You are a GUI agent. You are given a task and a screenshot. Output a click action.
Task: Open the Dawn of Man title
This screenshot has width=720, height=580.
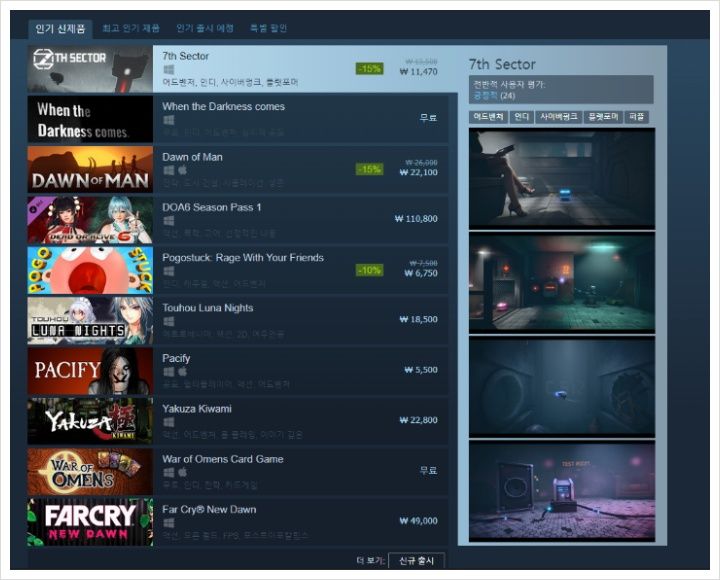[192, 157]
